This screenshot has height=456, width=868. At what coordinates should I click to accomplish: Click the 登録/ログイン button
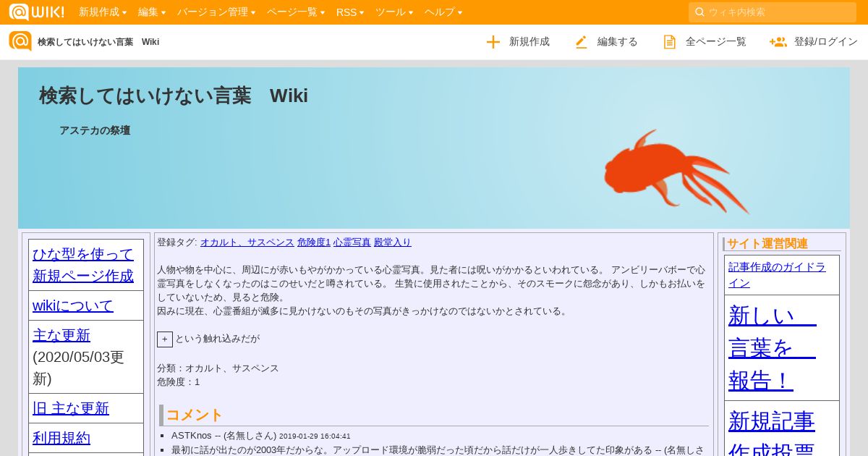(814, 42)
